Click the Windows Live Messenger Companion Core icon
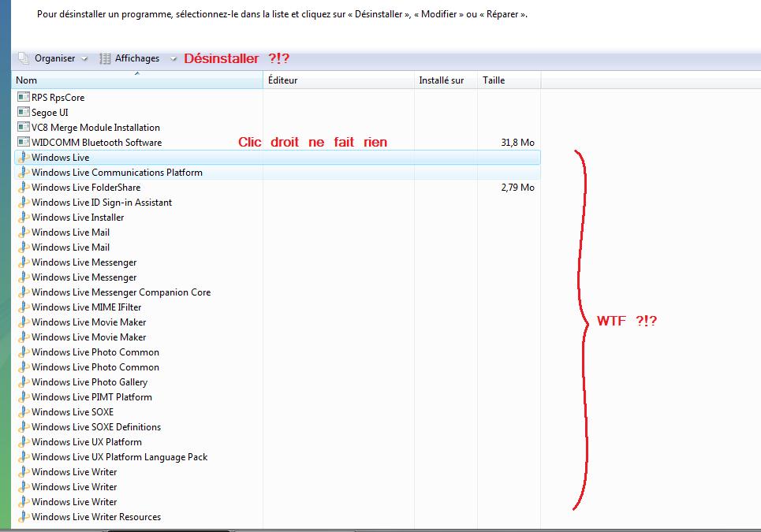Image resolution: width=761 pixels, height=532 pixels. [24, 292]
